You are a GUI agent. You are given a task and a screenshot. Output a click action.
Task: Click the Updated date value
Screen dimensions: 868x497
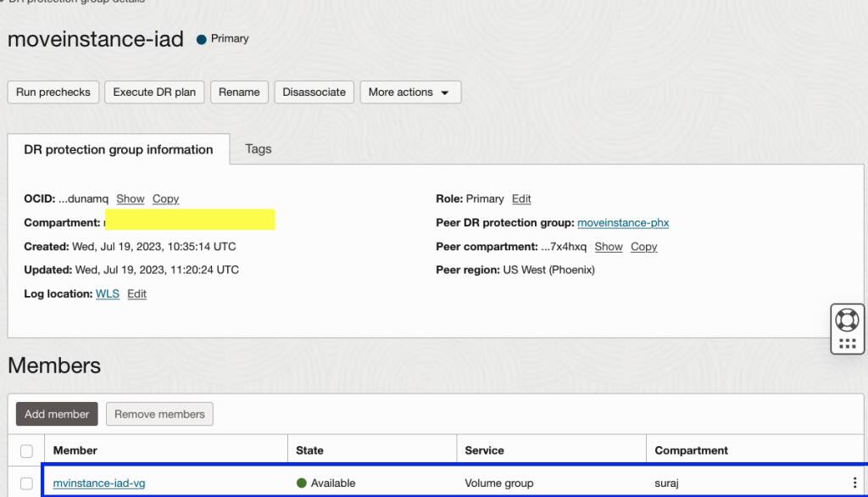click(157, 270)
